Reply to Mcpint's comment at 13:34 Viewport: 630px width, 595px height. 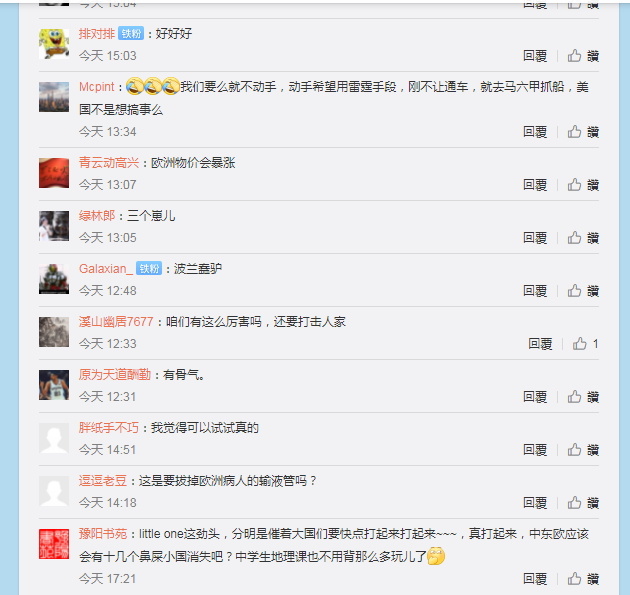tap(535, 132)
